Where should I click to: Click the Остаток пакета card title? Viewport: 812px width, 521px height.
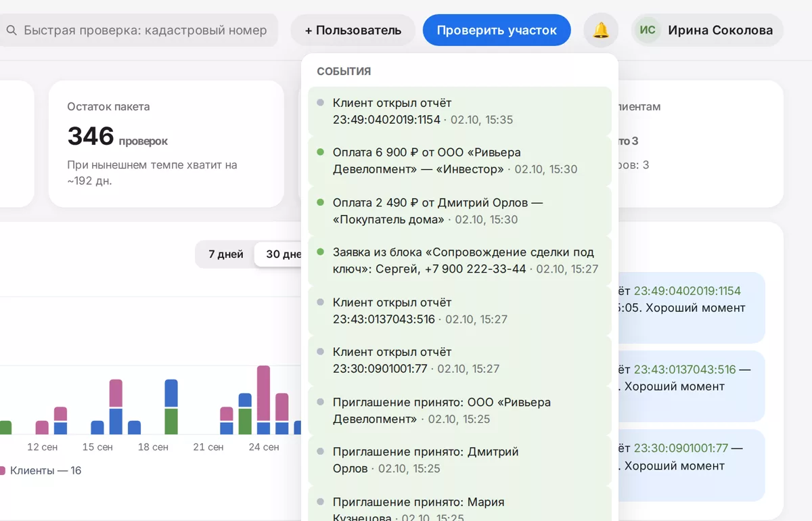[x=108, y=106]
